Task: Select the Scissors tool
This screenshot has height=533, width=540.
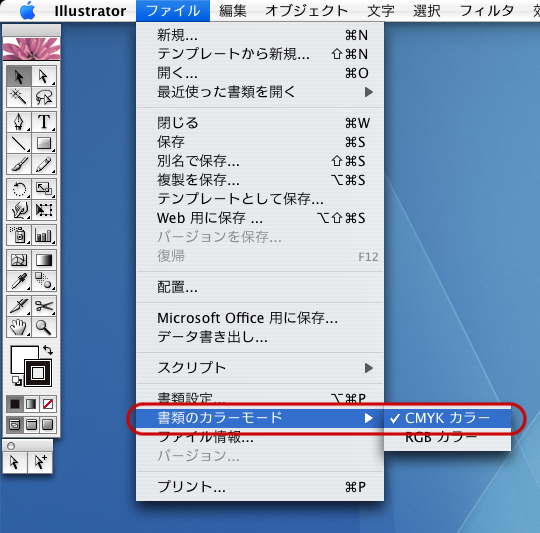Action: click(44, 306)
